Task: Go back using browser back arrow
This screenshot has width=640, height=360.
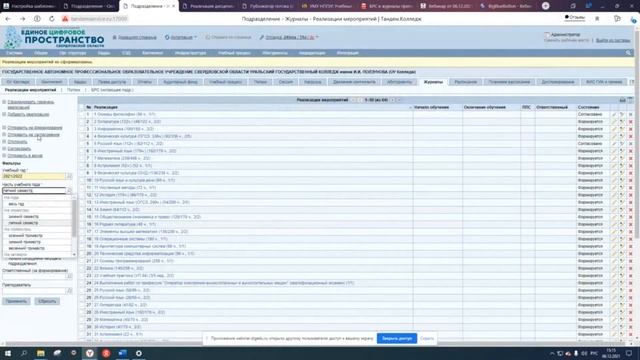Action: [x=8, y=19]
